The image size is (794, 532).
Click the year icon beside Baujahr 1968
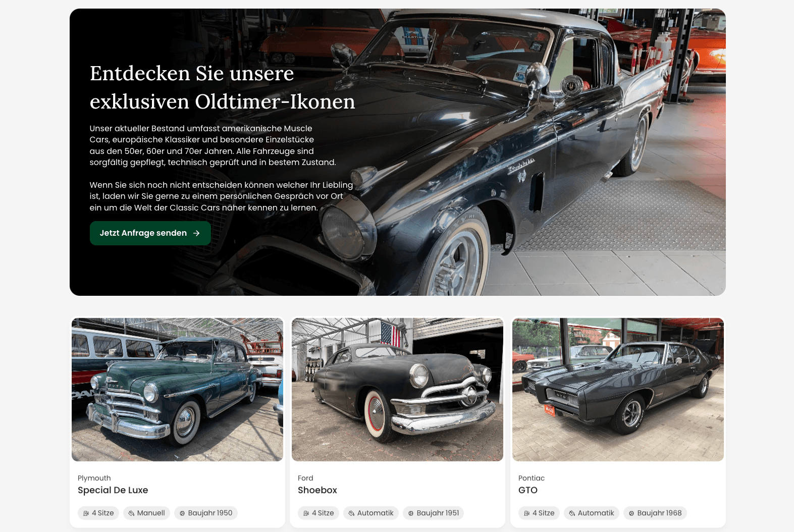pyautogui.click(x=631, y=513)
